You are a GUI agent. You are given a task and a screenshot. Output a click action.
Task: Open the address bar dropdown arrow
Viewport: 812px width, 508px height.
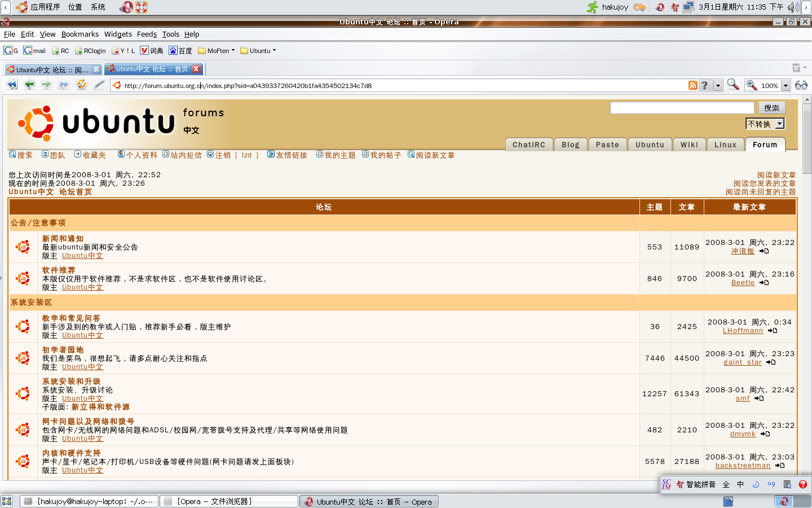718,85
